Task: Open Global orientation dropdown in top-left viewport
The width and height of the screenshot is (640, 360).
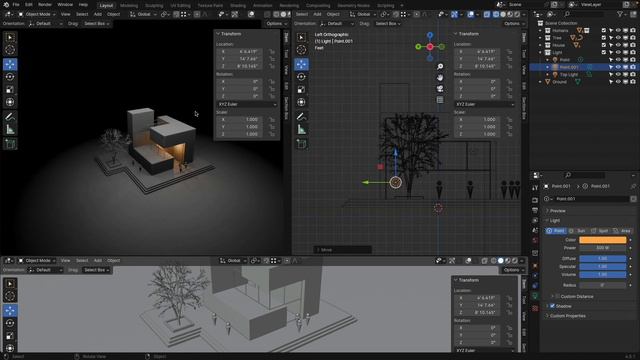Action: (x=143, y=14)
